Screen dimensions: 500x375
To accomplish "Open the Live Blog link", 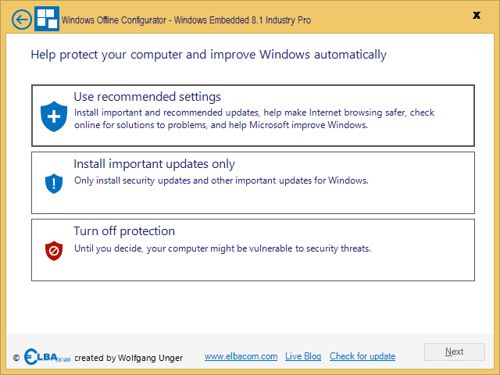I will click(x=303, y=356).
